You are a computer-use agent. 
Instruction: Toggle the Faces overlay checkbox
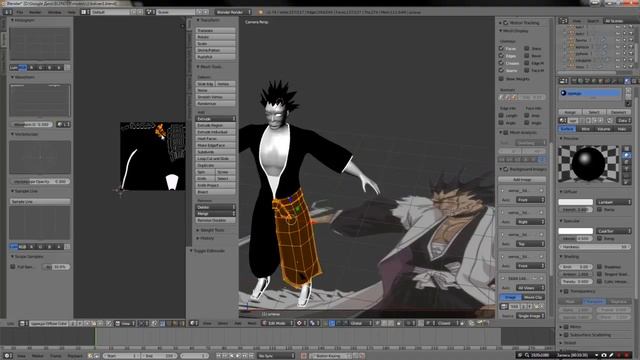(x=501, y=49)
